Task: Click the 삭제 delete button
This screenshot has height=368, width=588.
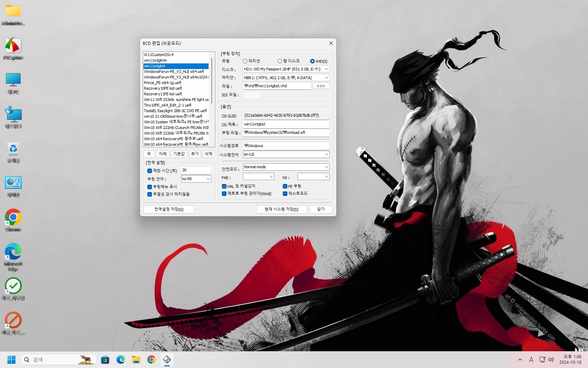Action: pyautogui.click(x=209, y=154)
